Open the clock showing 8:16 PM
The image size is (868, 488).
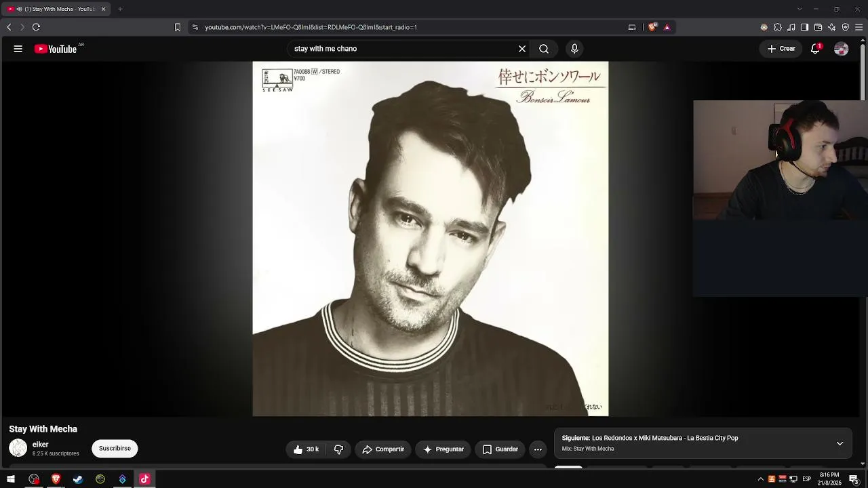point(829,479)
